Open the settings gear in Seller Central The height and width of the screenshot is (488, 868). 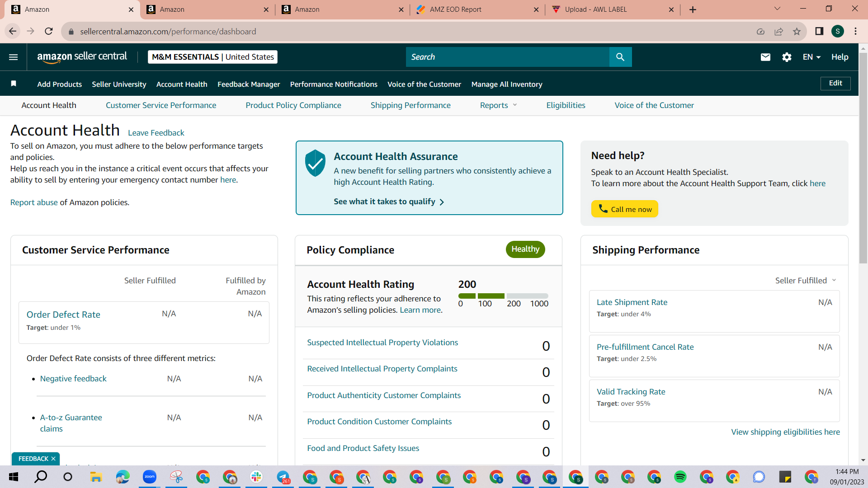(x=787, y=57)
